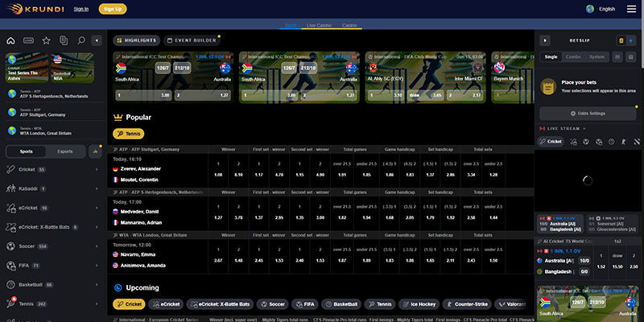This screenshot has height=322, width=644.
Task: Click the Cricket sport icon in sidebar
Action: click(10, 170)
